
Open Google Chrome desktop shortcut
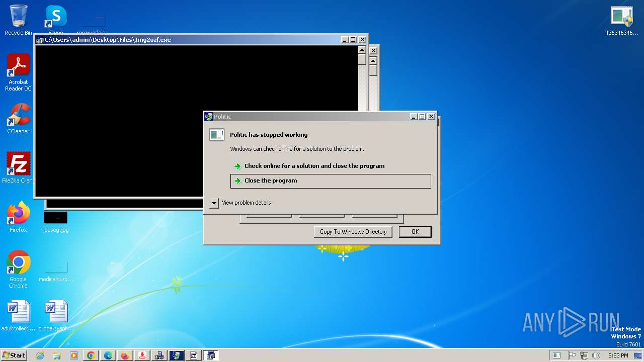click(18, 269)
